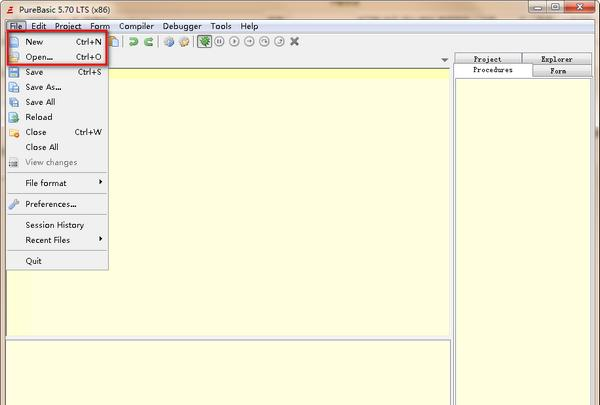Choose New from the File menu
Screen dimensions: 600x405
tap(57, 42)
